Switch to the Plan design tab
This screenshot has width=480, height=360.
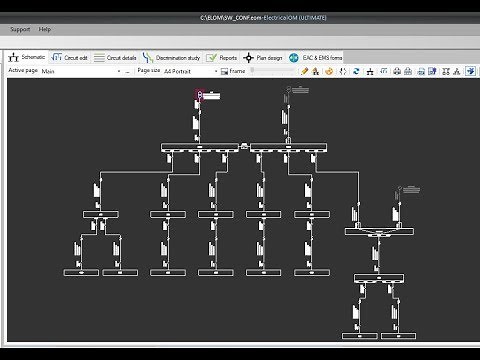263,58
